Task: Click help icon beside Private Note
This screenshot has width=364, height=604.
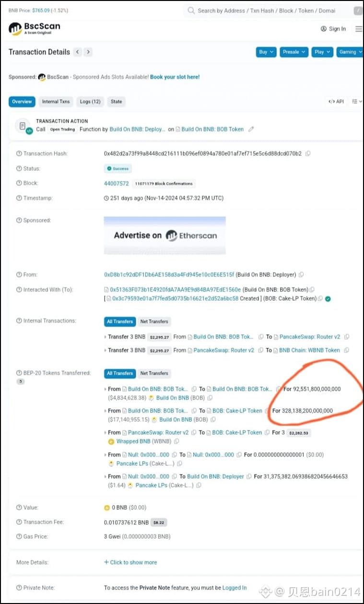Action: point(19,587)
